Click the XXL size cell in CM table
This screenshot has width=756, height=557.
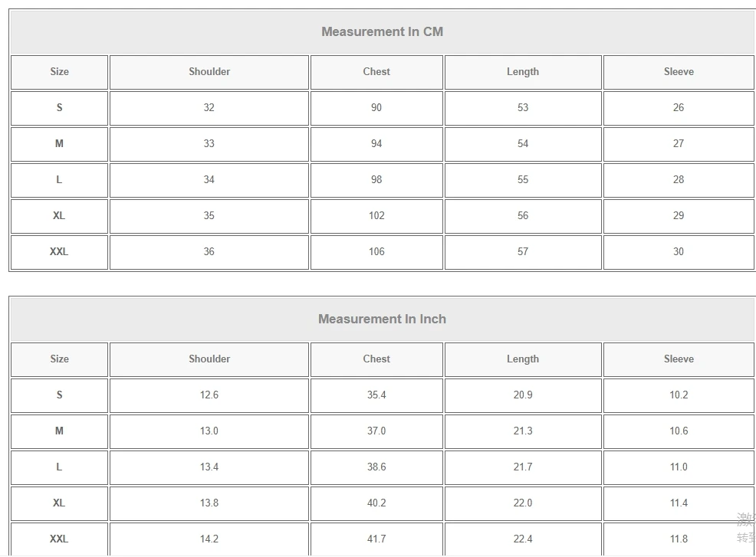[59, 251]
